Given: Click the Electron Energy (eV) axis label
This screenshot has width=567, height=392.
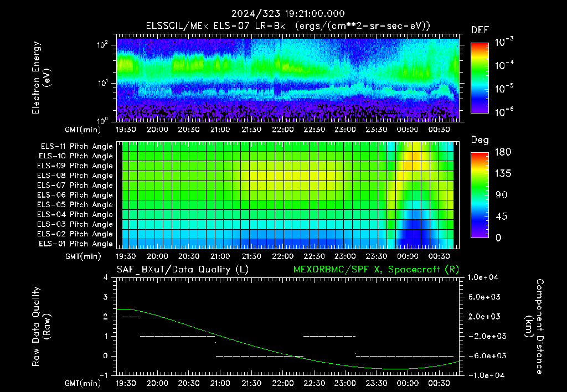Looking at the screenshot, I should point(41,78).
